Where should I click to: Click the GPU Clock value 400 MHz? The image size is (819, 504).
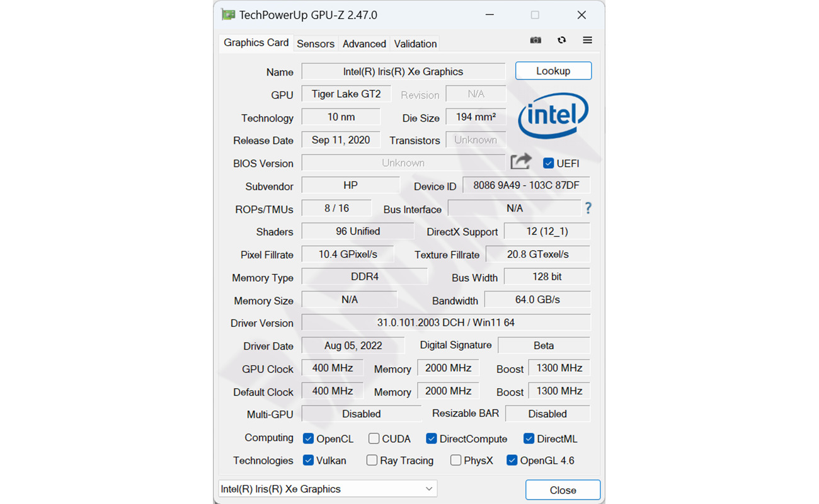[x=333, y=368]
